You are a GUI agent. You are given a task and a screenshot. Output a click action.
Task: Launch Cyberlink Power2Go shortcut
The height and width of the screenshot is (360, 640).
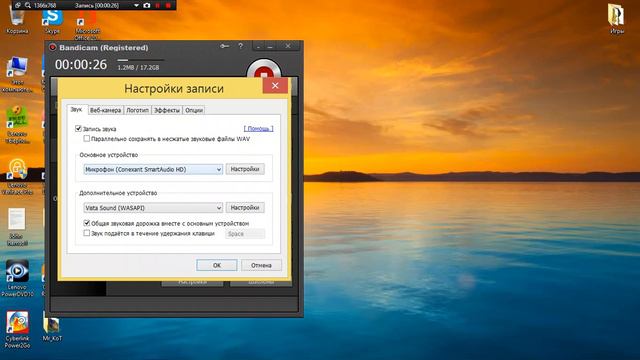[17, 330]
